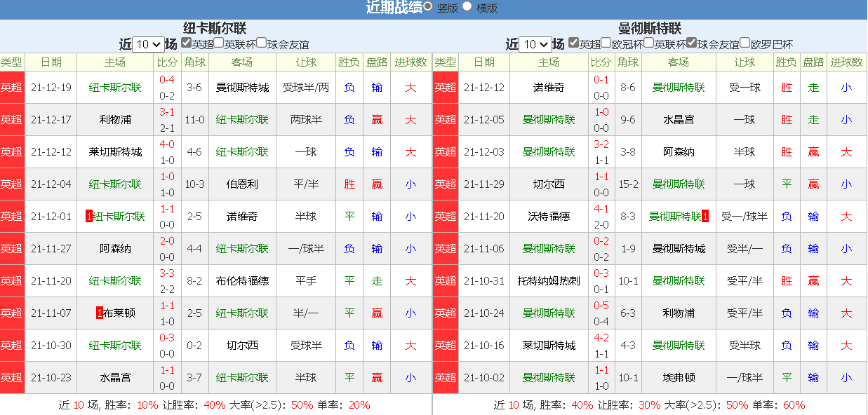Screen dimensions: 868x415
Task: Click the date 21-12-19
Action: tap(51, 88)
